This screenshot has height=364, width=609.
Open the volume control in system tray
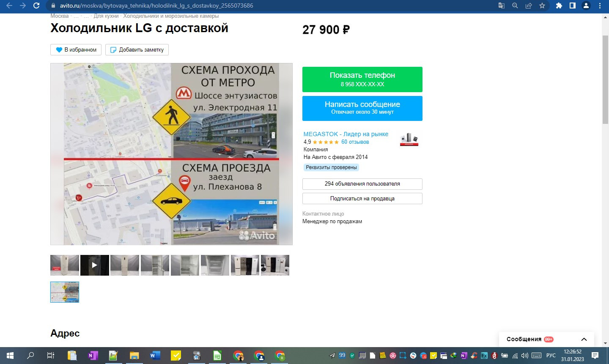[525, 356]
